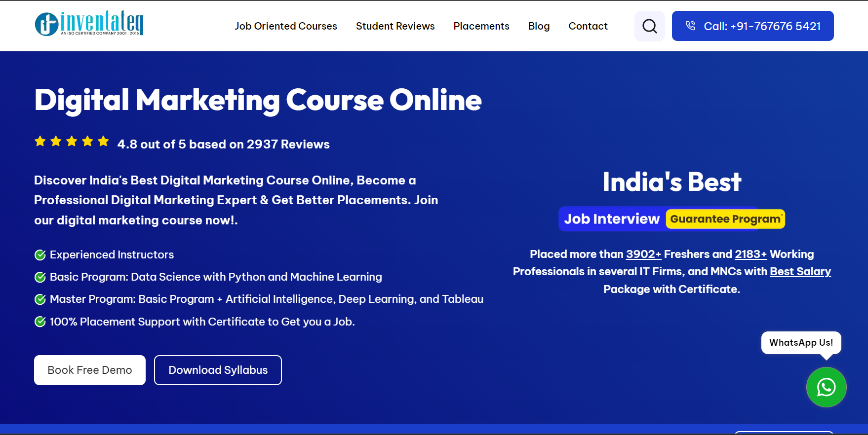Go to Student Reviews page

pos(395,26)
